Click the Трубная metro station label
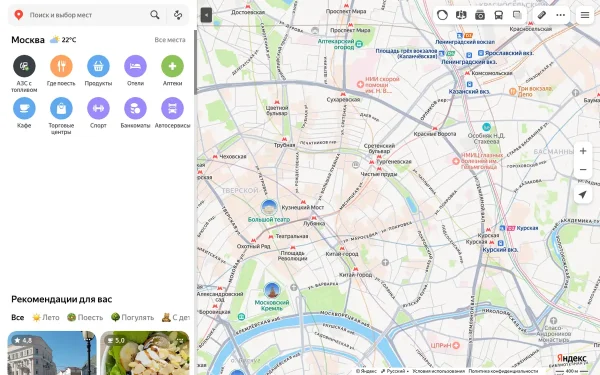 coord(284,145)
